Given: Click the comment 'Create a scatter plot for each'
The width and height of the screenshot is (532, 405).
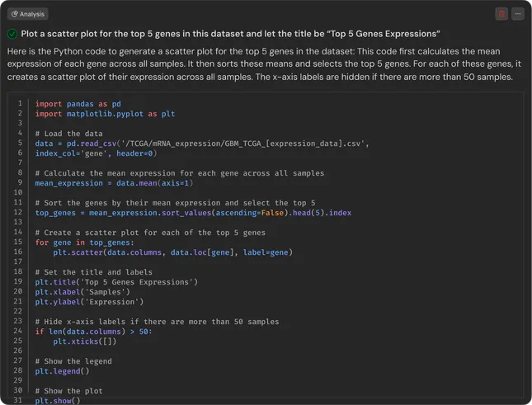Looking at the screenshot, I should 150,233.
